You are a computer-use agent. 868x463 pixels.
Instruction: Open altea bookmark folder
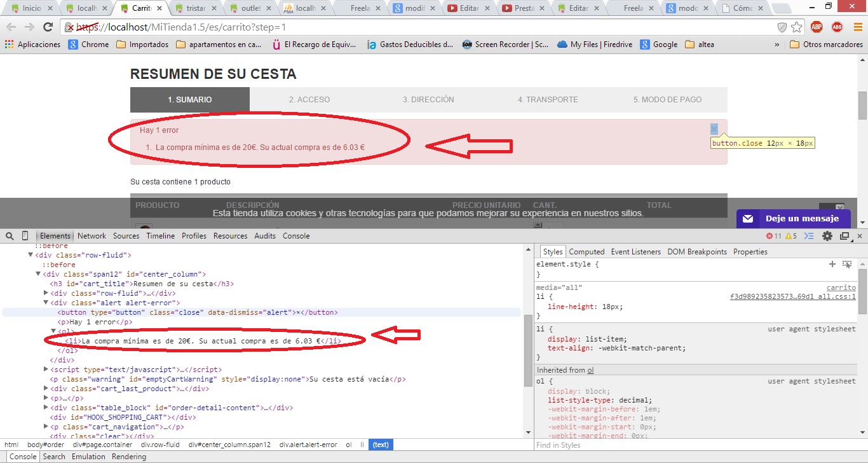click(700, 45)
